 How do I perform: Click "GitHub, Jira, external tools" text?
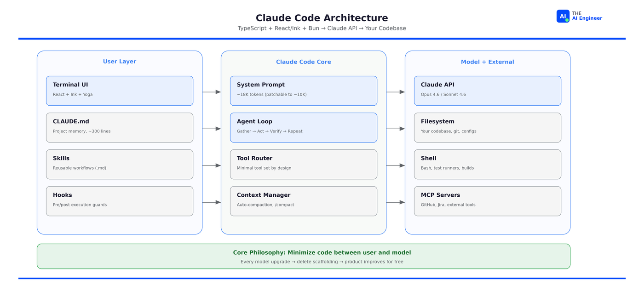pos(448,205)
